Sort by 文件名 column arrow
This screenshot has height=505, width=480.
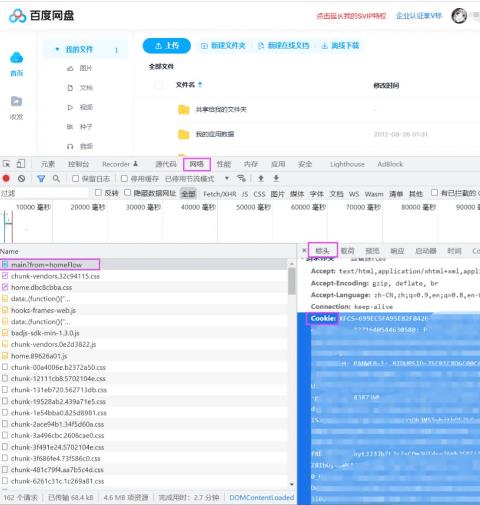200,85
